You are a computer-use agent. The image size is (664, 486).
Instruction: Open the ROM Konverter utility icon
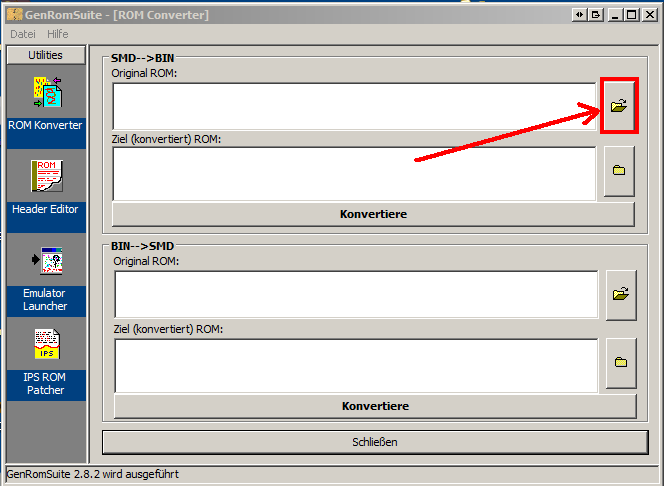[x=47, y=92]
